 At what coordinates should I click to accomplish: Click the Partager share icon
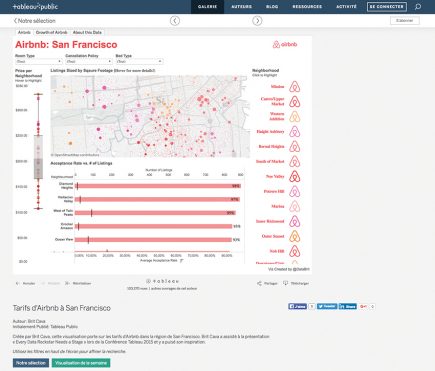click(259, 283)
